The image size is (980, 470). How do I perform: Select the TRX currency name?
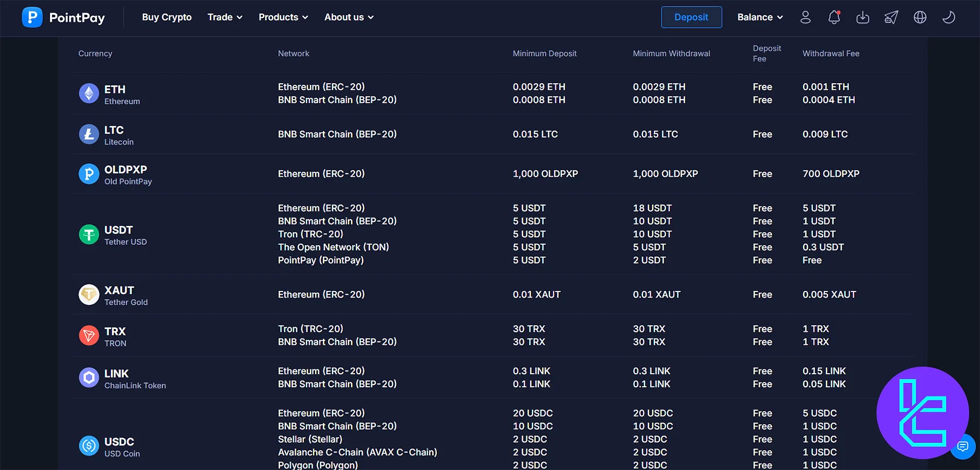[x=115, y=331]
